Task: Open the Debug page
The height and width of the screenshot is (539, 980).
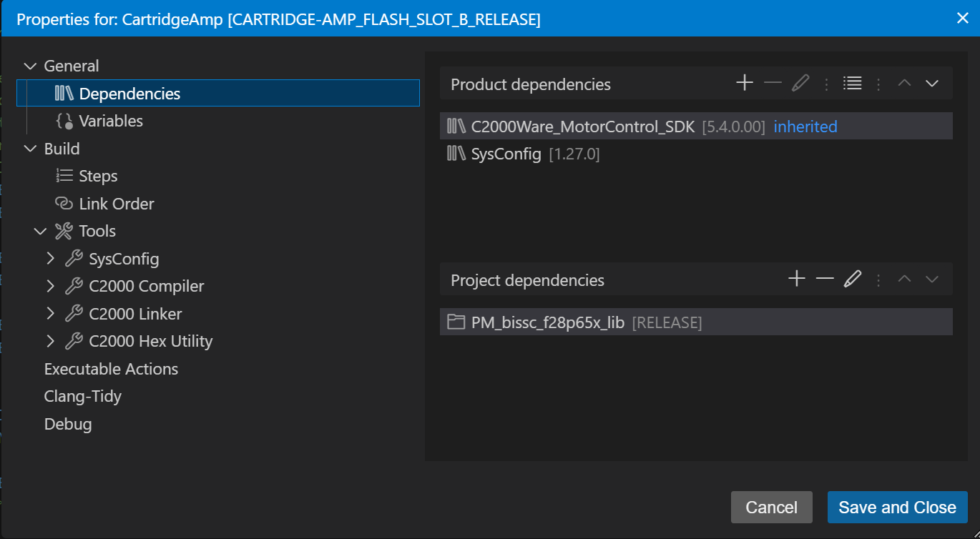Action: tap(68, 424)
